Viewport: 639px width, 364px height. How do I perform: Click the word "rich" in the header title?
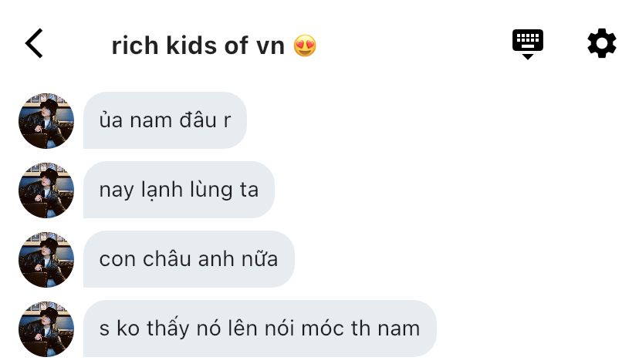pyautogui.click(x=135, y=45)
